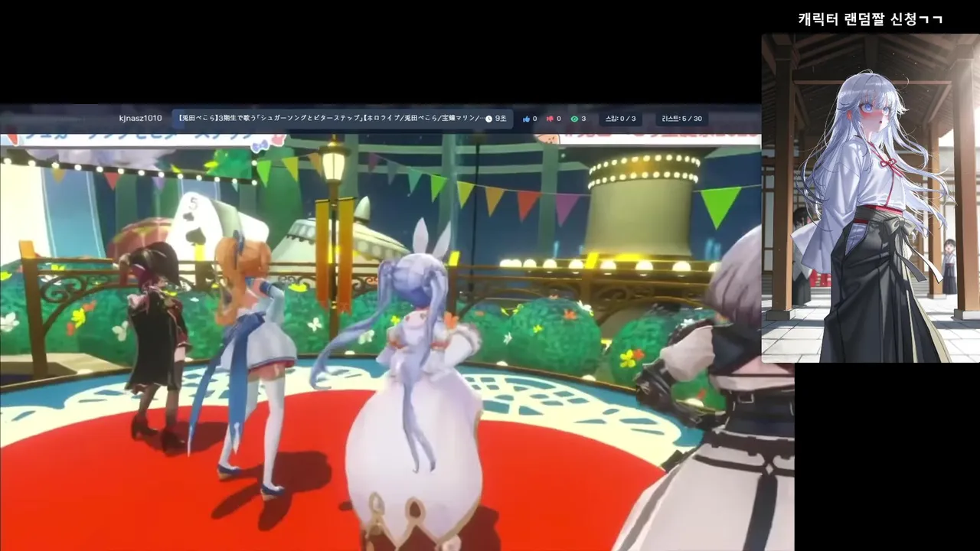The width and height of the screenshot is (980, 551).
Task: Click the username kjnasz1010
Action: point(141,119)
